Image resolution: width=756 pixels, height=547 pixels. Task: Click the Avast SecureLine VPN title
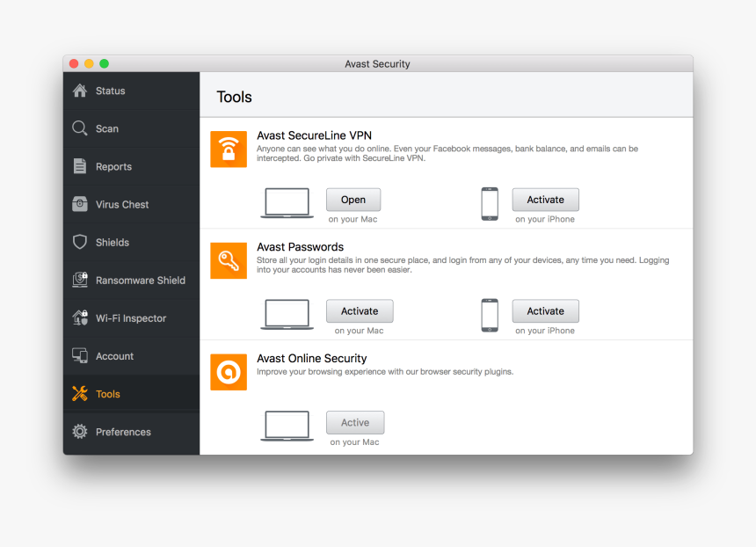314,135
